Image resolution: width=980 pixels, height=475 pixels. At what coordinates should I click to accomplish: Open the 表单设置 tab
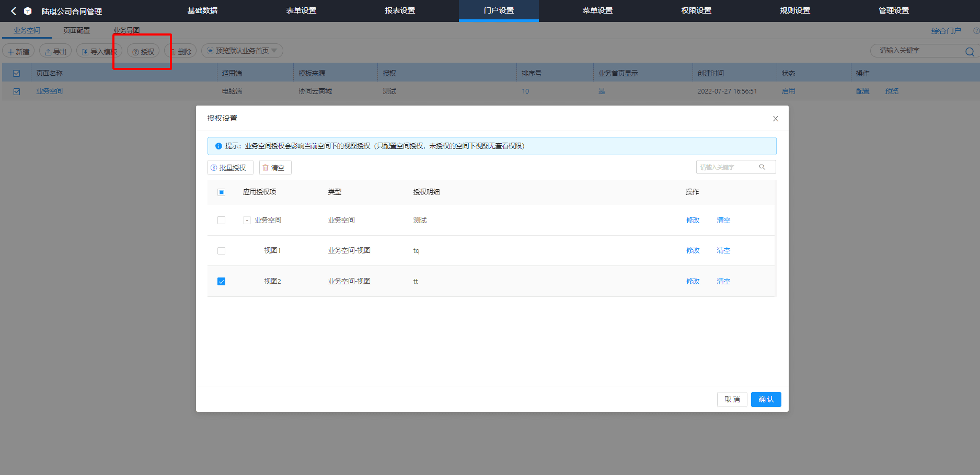point(302,10)
